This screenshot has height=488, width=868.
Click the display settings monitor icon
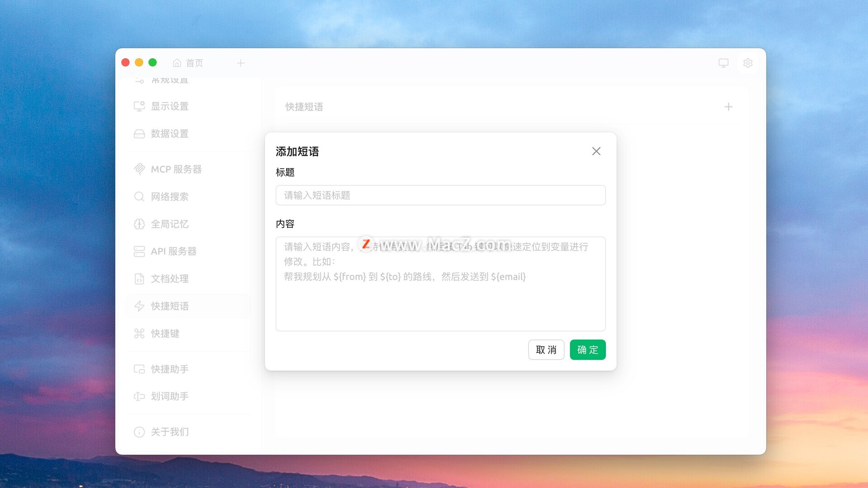(x=139, y=106)
